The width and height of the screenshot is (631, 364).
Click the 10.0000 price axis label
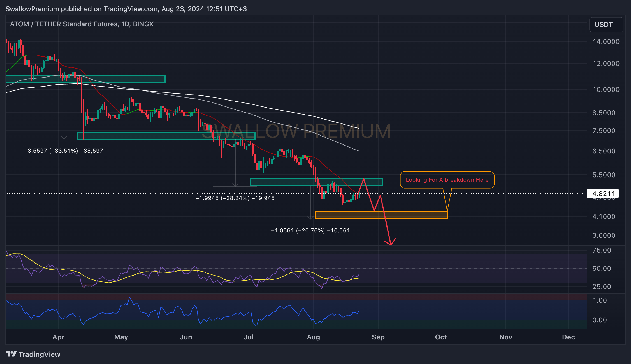(606, 90)
